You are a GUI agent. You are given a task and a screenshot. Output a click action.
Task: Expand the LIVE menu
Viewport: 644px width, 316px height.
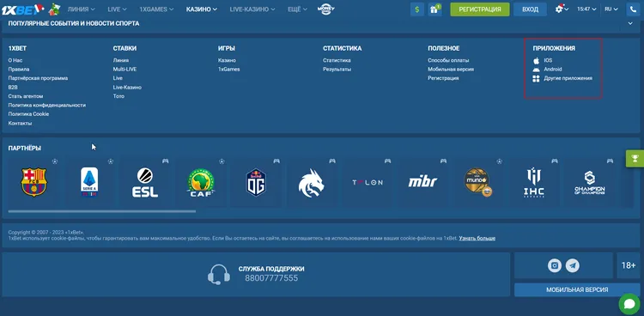pos(117,9)
